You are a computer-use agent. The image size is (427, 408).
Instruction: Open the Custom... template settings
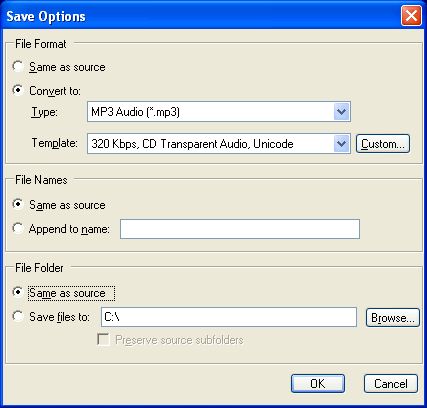tap(383, 144)
